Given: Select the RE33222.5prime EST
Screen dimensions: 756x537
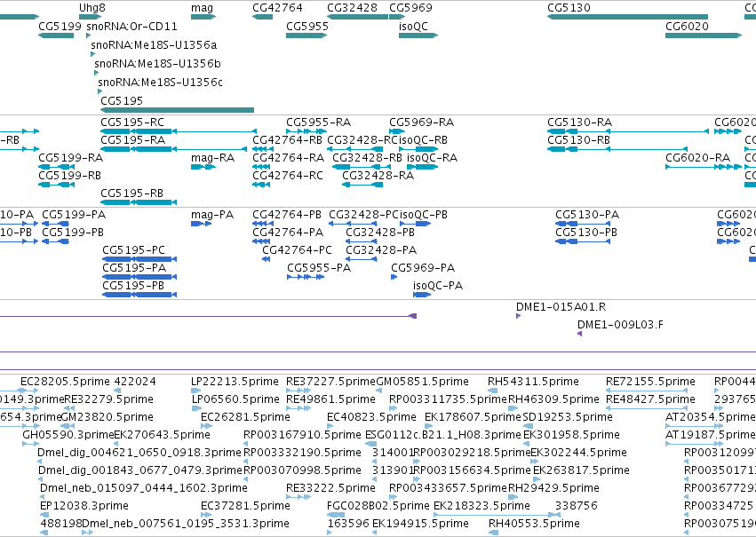Looking at the screenshot, I should tap(298, 497).
